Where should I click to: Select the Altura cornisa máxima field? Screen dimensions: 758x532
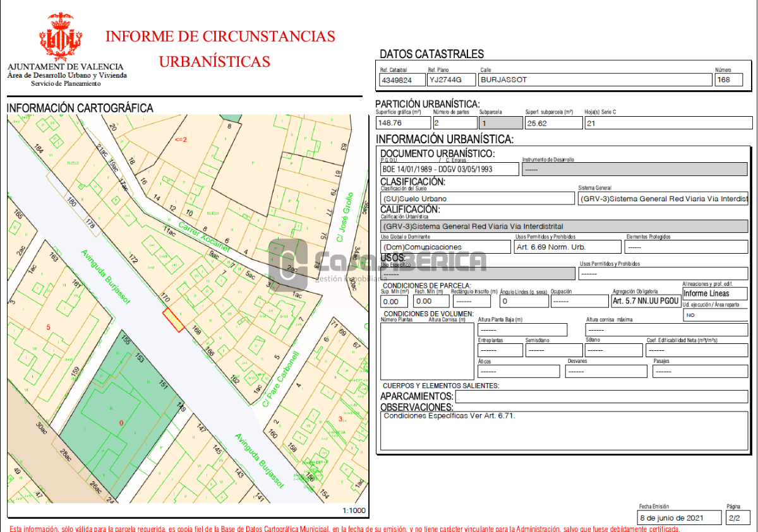pos(667,329)
